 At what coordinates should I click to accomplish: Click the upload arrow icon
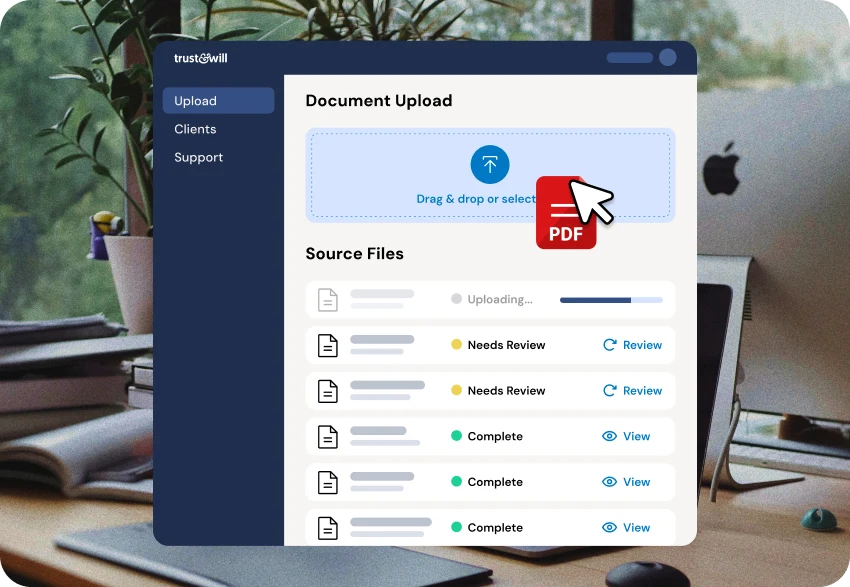[x=490, y=164]
